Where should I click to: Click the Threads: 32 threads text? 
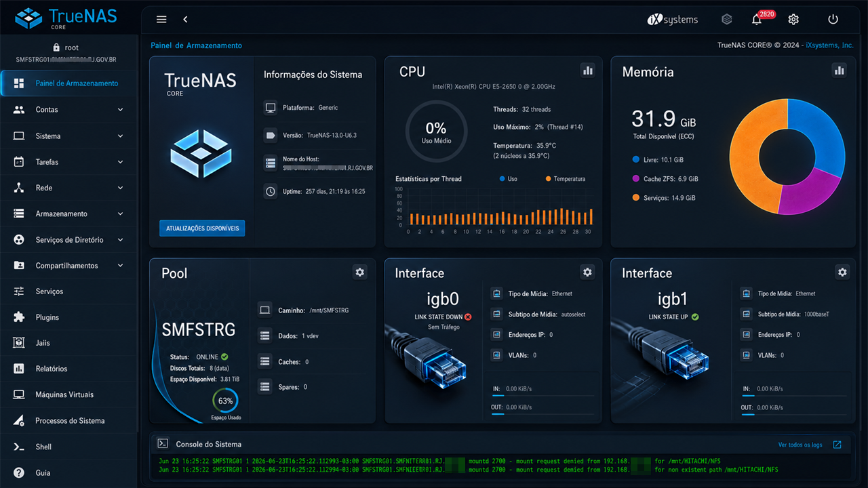coord(522,109)
